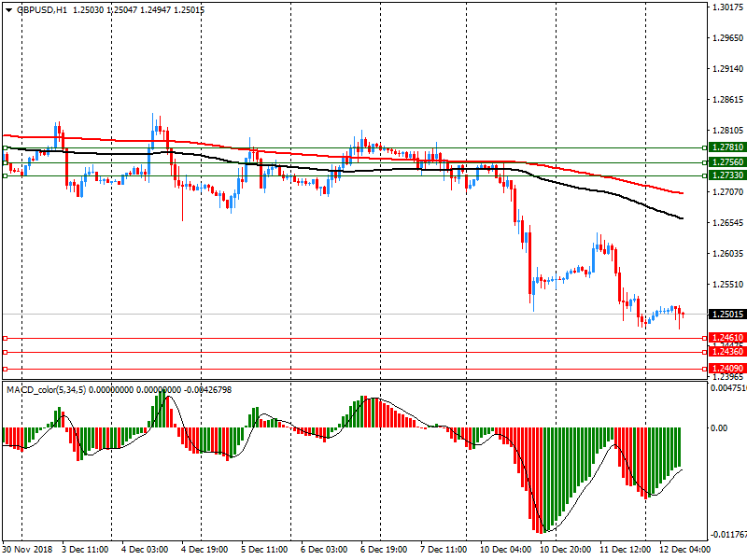Click the MACD 0.00 scale level
Image resolution: width=747 pixels, height=560 pixels.
click(719, 428)
